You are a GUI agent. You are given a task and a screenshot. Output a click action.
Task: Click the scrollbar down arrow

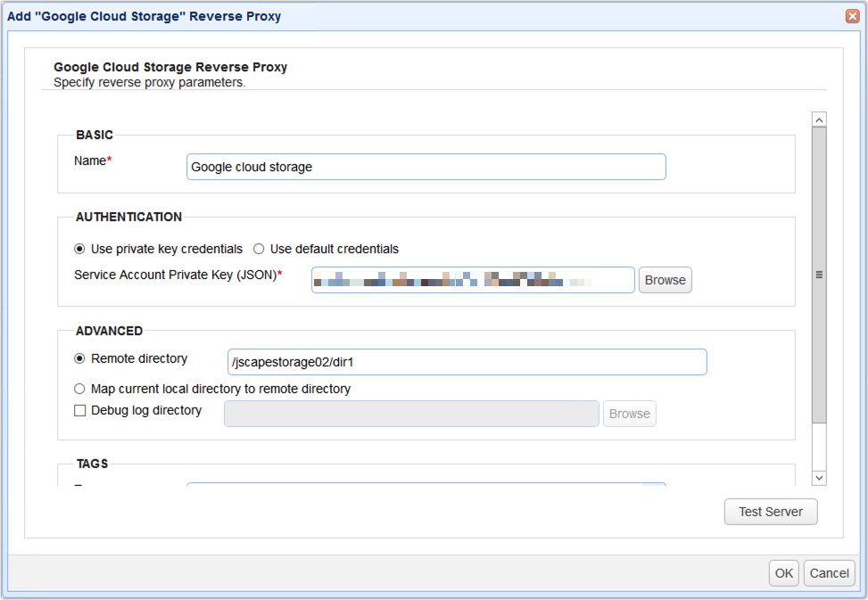(x=819, y=478)
